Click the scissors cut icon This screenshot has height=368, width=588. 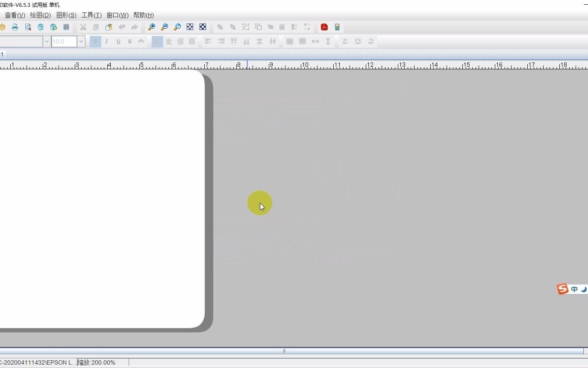[83, 27]
